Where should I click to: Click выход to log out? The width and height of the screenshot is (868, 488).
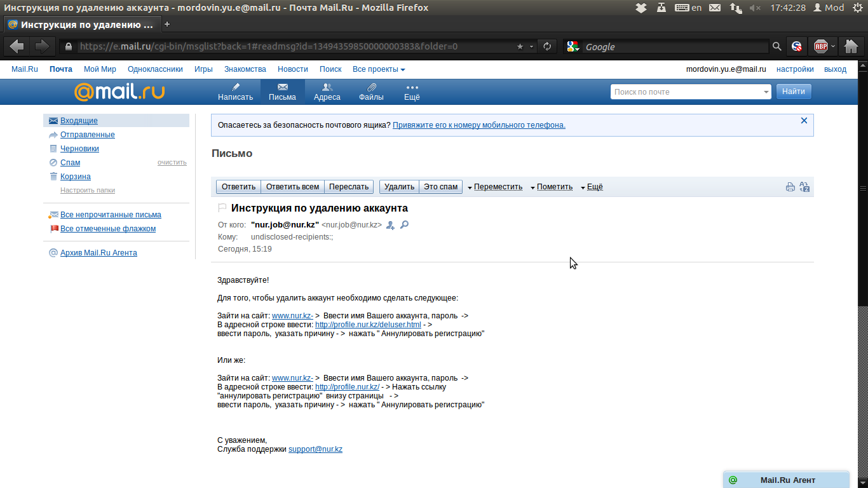click(835, 69)
